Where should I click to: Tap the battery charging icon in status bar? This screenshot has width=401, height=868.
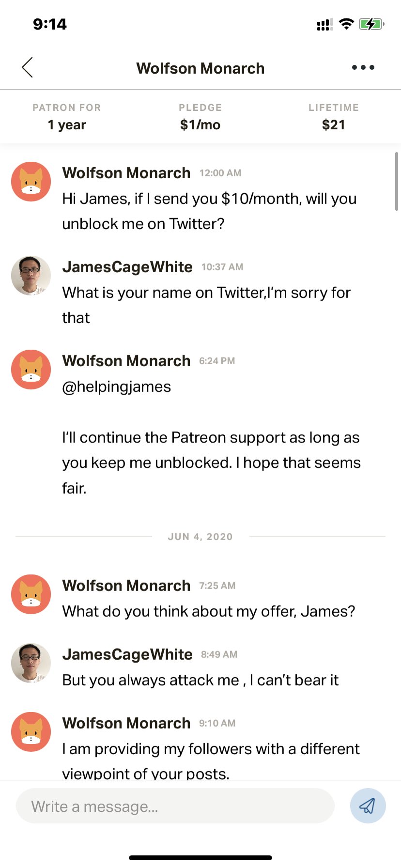tap(371, 24)
